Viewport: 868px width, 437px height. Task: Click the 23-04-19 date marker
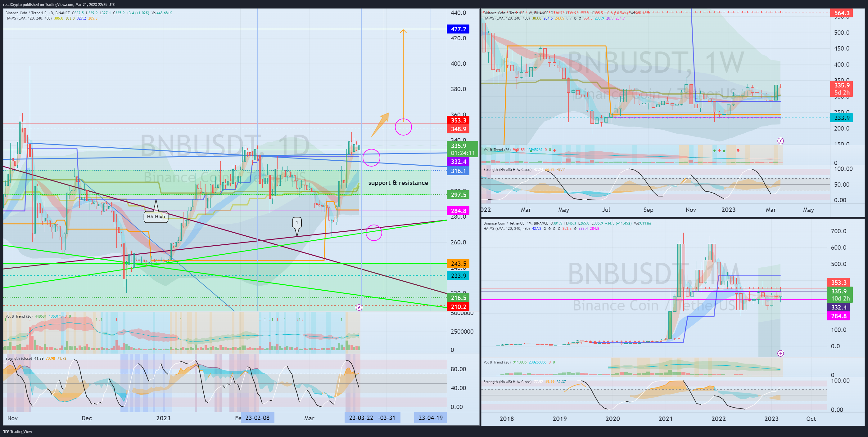click(x=430, y=418)
